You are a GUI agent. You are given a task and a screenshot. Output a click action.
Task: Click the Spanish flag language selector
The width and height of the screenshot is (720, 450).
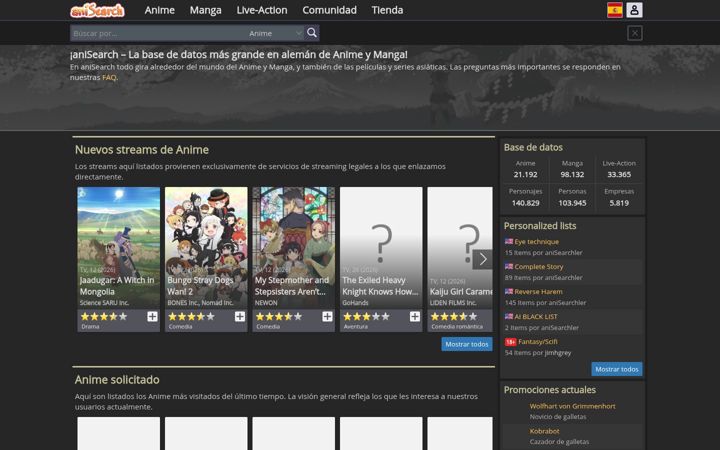pos(614,10)
